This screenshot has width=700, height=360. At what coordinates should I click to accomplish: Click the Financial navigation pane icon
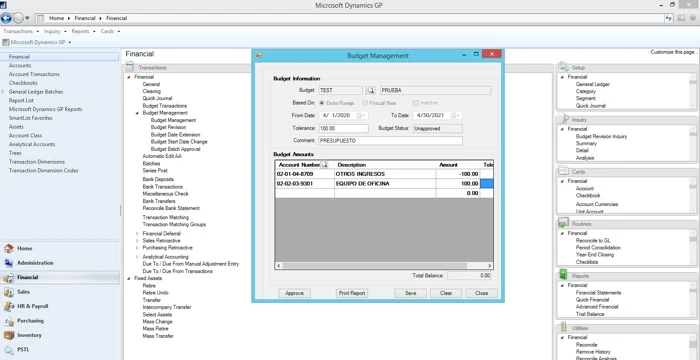click(8, 278)
